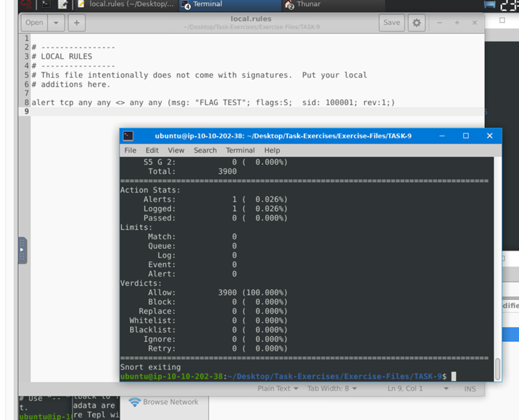Screen dimensions: 519x420
Task: Click 'Snort exiting' text in terminal
Action: [x=150, y=367]
